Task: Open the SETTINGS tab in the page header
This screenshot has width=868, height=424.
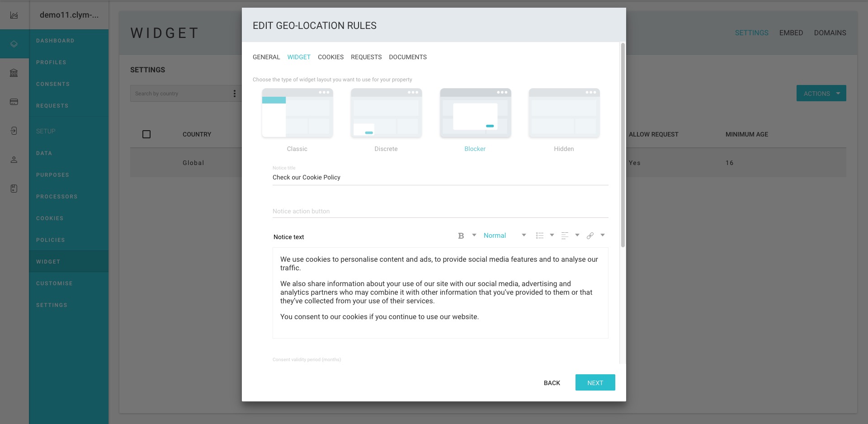Action: tap(751, 33)
